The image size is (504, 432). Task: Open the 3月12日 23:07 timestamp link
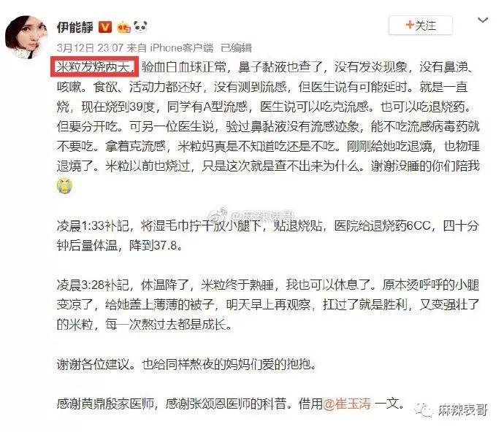click(90, 48)
